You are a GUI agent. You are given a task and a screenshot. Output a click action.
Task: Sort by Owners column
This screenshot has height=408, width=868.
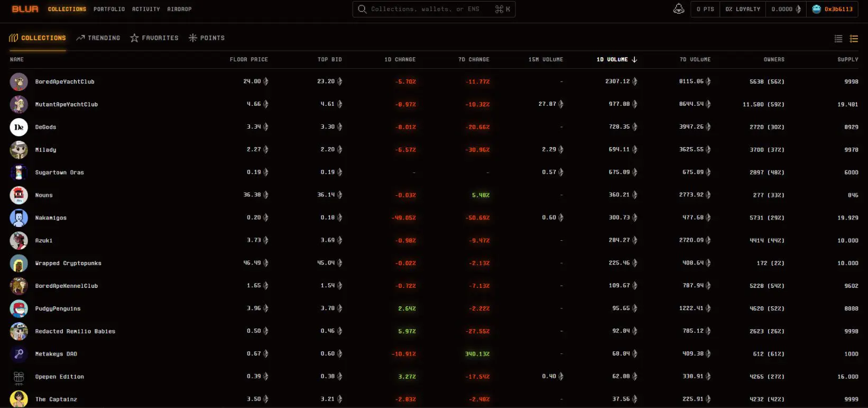click(x=774, y=60)
